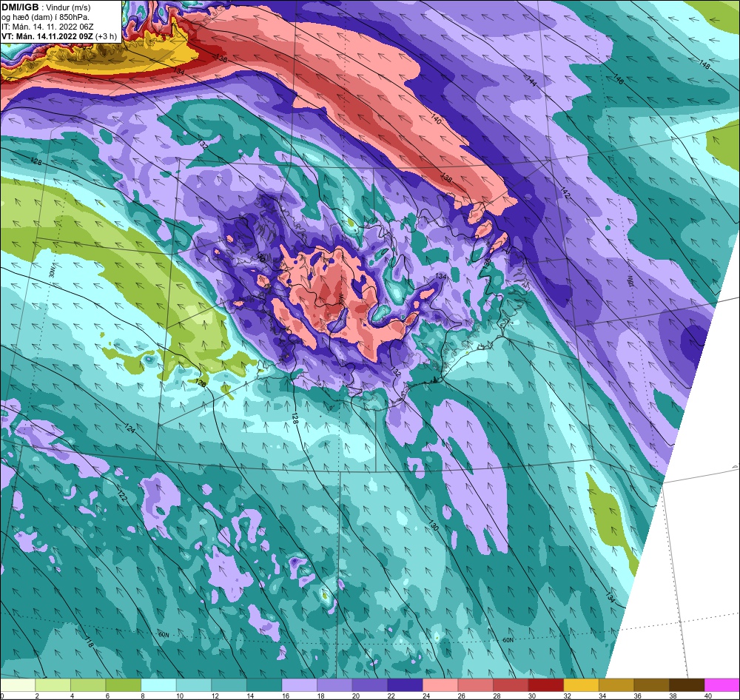Click the legend swatch between 4 and 6
Screen dimensions: 740x700
88,685
